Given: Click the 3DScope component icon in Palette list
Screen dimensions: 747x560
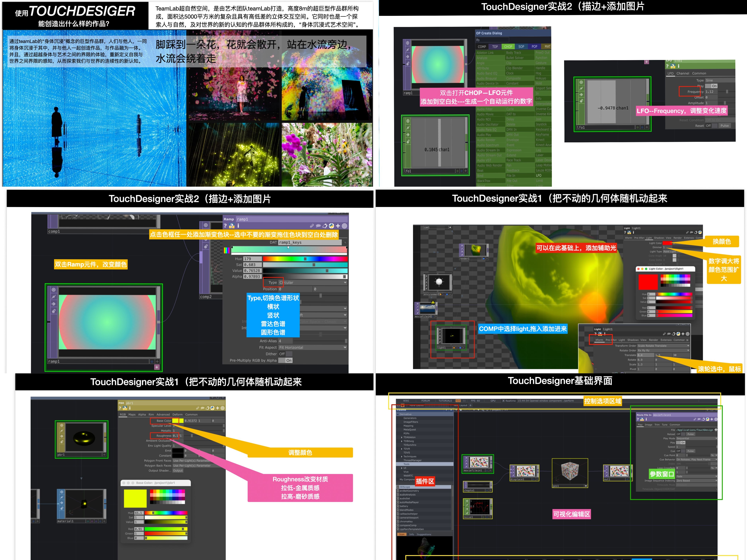Looking at the screenshot, I should click(x=398, y=487).
